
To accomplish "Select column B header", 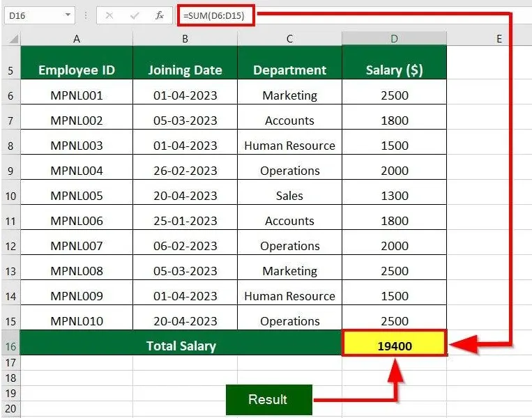I will coord(185,38).
